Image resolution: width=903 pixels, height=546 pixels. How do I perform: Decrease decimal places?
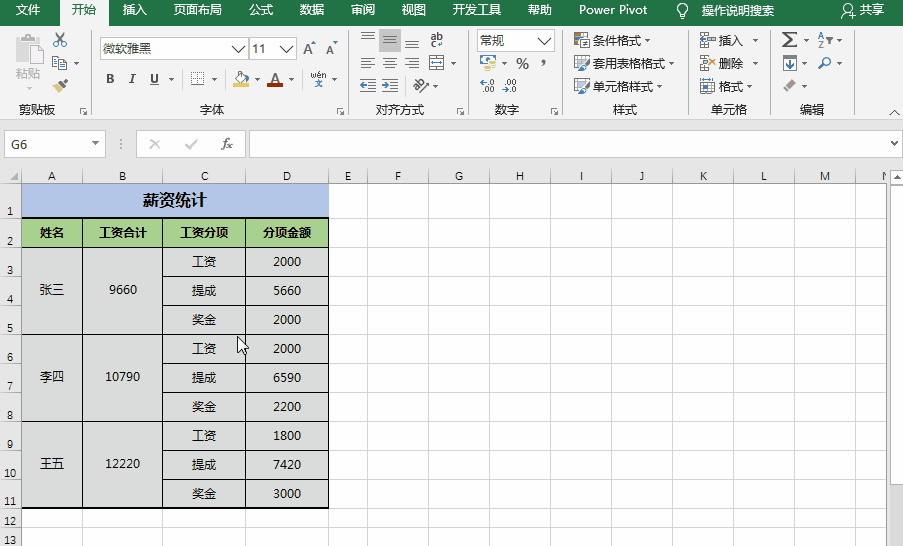click(x=510, y=86)
